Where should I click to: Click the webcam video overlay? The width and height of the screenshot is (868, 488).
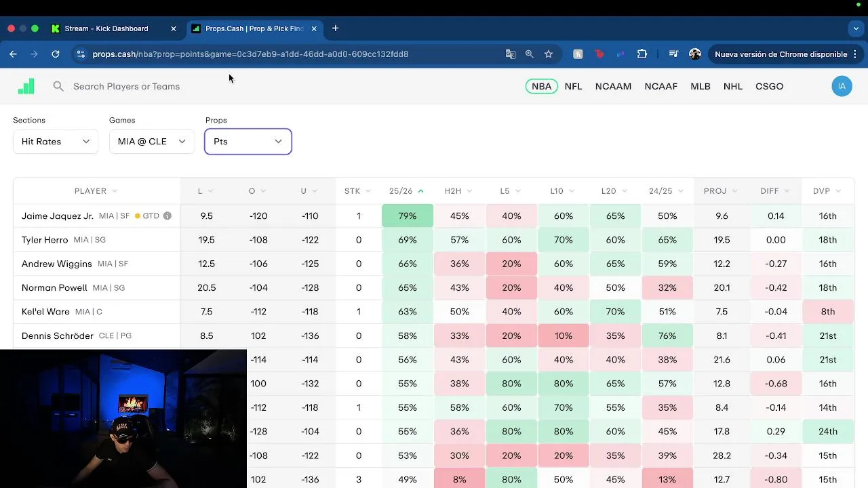123,418
